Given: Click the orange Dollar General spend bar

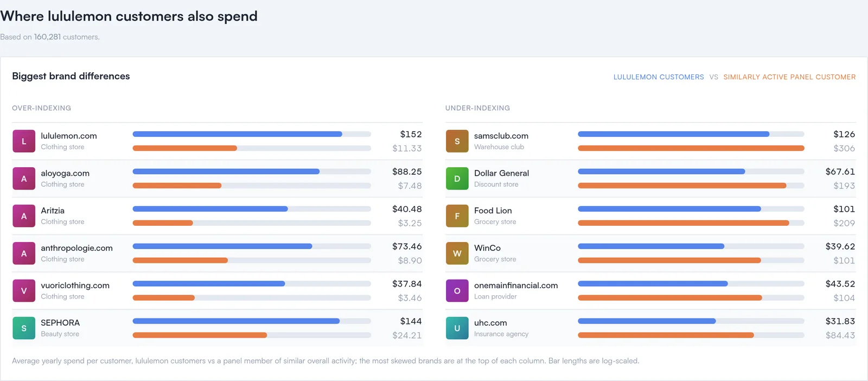Looking at the screenshot, I should click(x=682, y=186).
